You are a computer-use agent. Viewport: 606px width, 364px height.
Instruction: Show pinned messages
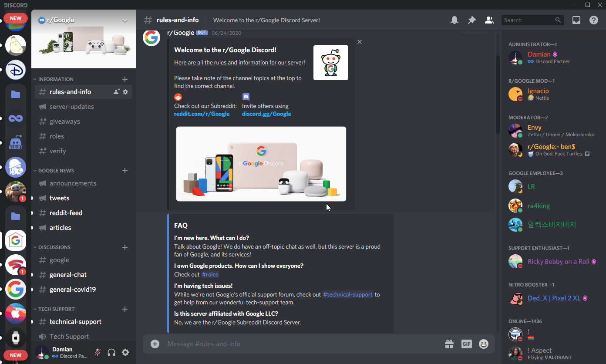pyautogui.click(x=472, y=20)
